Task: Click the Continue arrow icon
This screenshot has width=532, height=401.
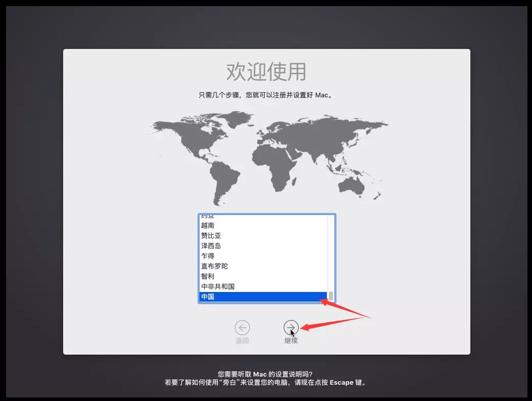Action: [x=291, y=328]
